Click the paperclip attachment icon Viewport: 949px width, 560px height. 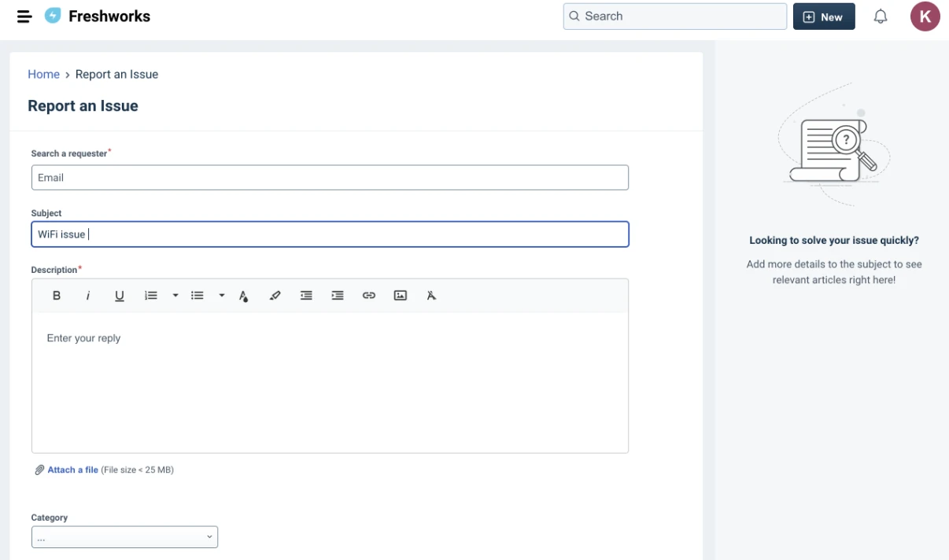pyautogui.click(x=39, y=470)
